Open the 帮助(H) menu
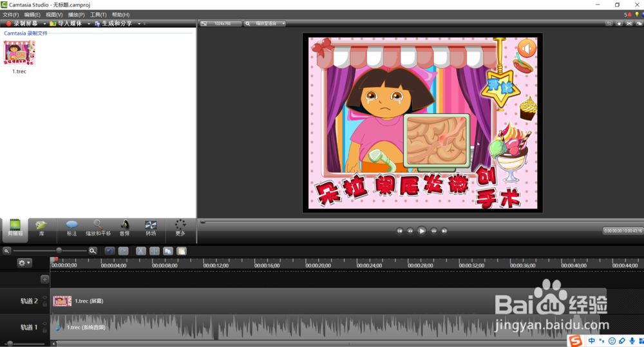This screenshot has height=347, width=644. pos(121,15)
